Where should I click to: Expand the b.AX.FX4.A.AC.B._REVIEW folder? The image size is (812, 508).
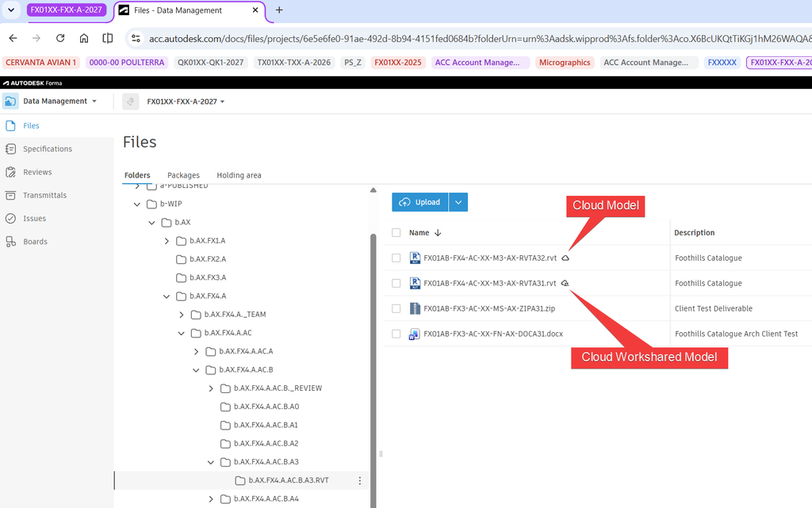pos(211,388)
